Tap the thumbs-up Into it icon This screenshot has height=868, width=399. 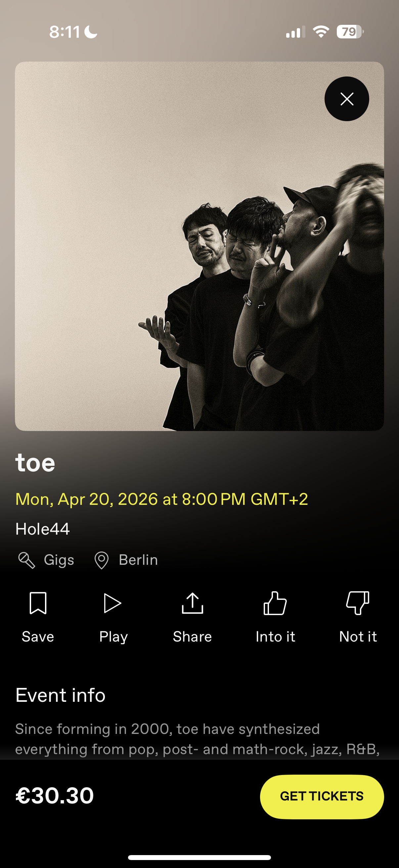click(x=275, y=603)
